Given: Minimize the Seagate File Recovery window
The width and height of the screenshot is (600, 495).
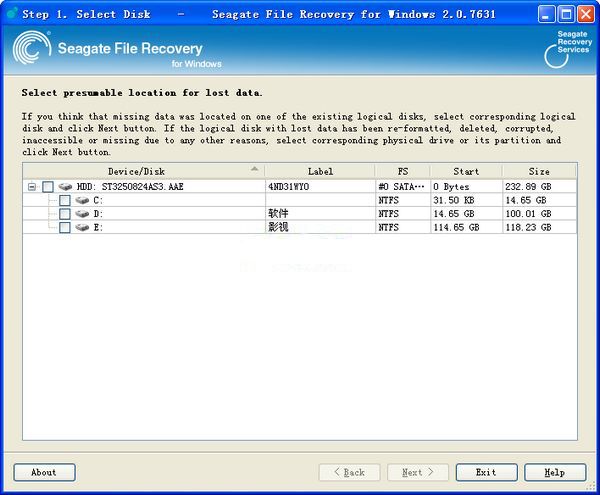Looking at the screenshot, I should tap(546, 14).
